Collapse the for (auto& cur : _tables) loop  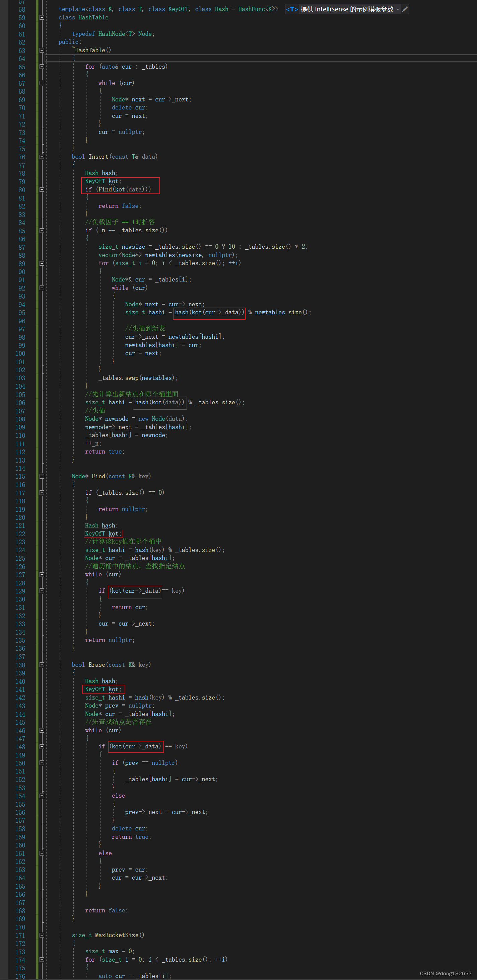click(x=42, y=67)
